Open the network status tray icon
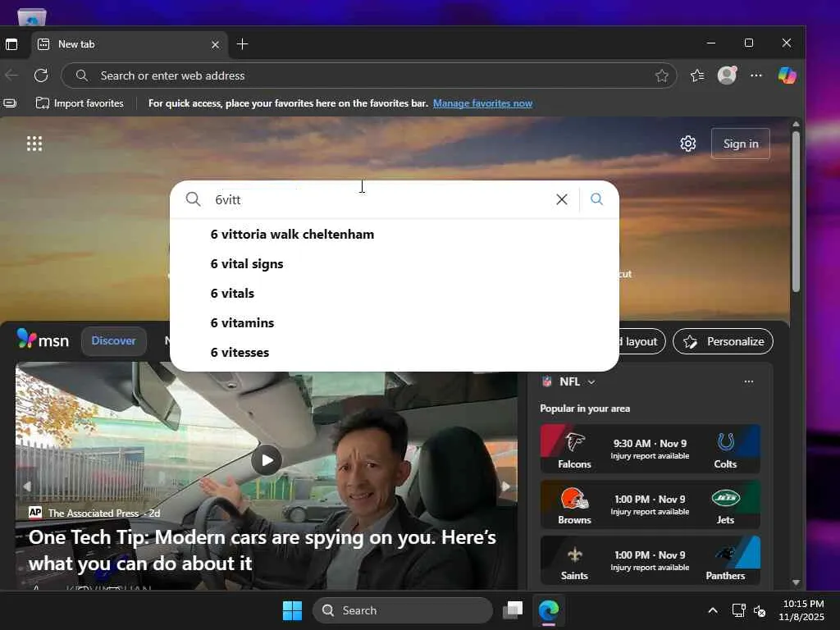Screen dimensions: 840x630 739,610
